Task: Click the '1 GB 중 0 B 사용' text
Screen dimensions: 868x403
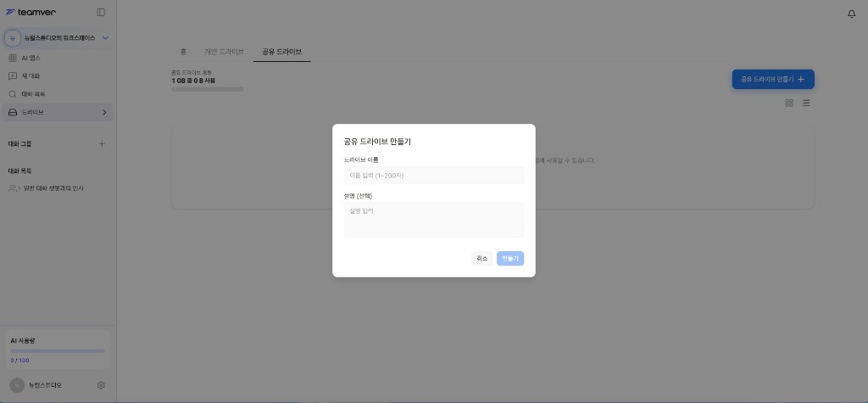Action: point(193,81)
